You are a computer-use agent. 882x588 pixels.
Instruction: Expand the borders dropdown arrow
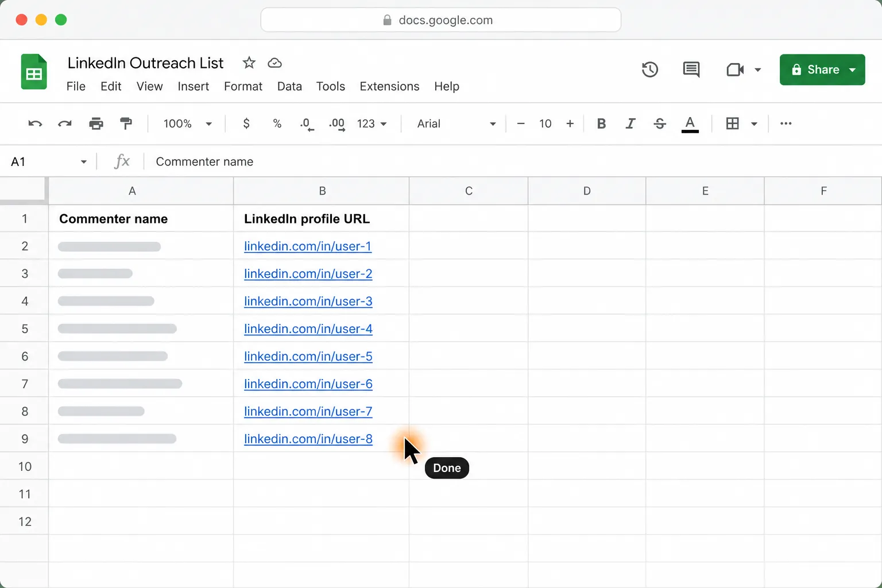click(754, 123)
